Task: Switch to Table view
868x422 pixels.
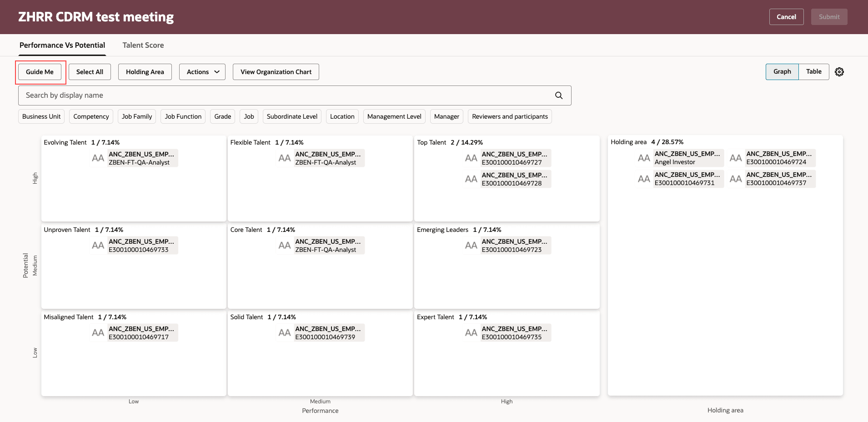Action: [813, 71]
